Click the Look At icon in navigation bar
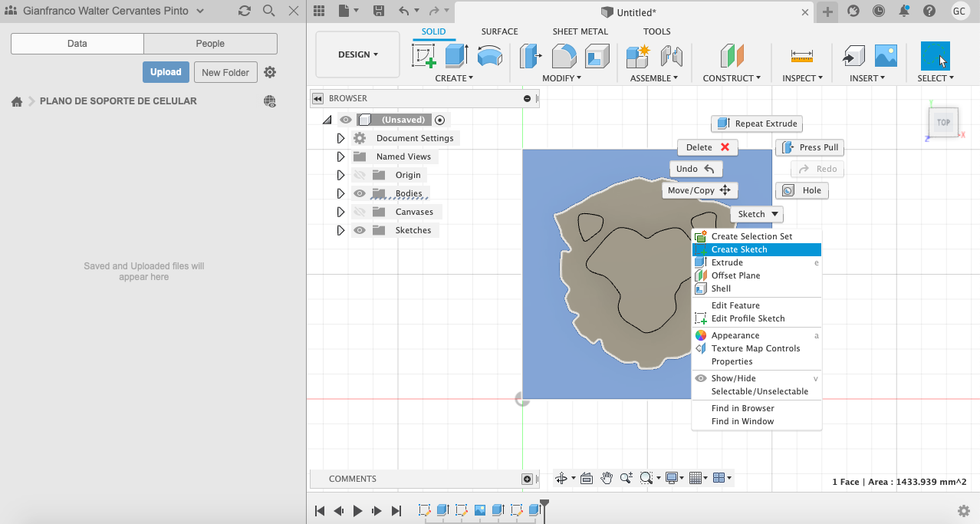This screenshot has width=980, height=524. pos(587,478)
